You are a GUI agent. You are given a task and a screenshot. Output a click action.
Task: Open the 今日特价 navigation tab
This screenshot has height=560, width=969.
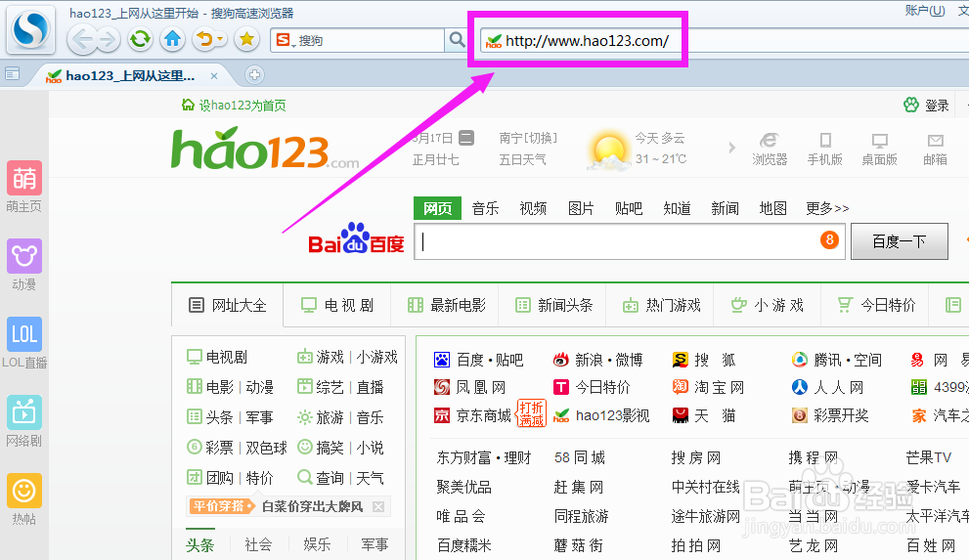tap(876, 305)
